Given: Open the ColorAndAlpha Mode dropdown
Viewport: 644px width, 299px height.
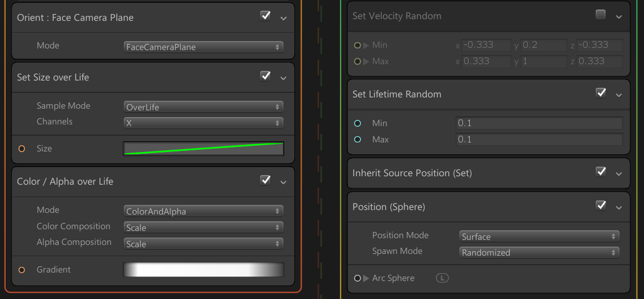Looking at the screenshot, I should [x=204, y=211].
